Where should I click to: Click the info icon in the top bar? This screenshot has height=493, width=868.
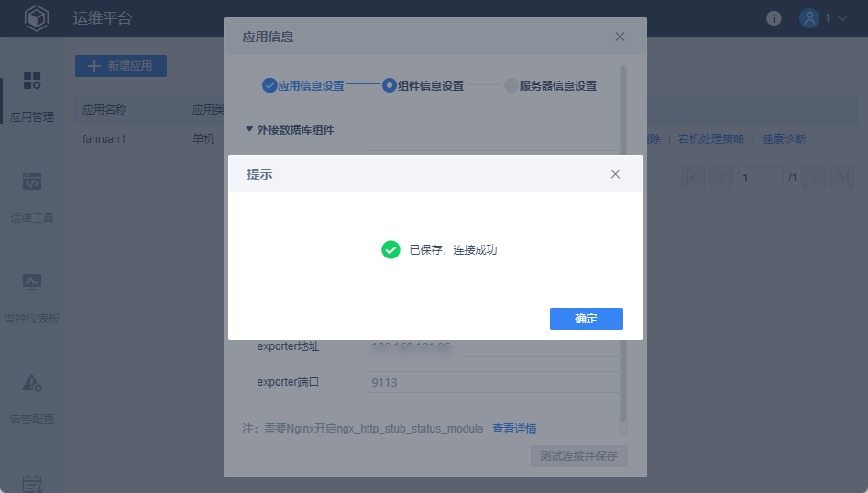(774, 18)
